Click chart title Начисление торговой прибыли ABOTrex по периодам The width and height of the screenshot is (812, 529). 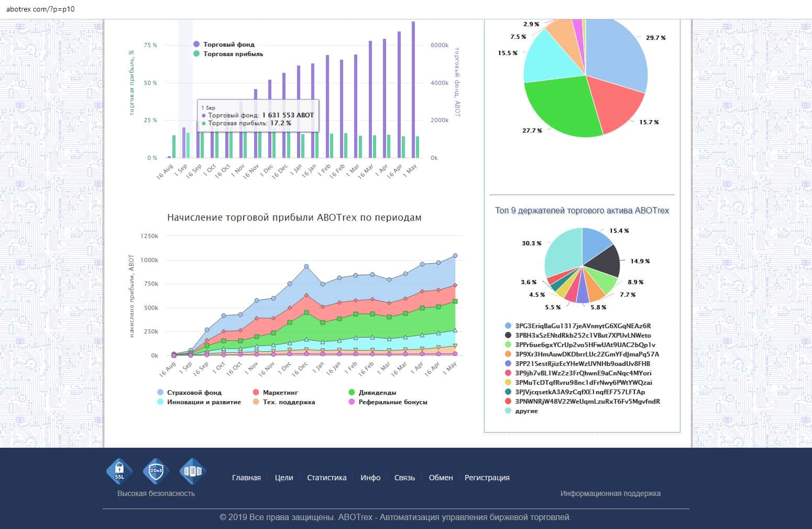coord(294,218)
